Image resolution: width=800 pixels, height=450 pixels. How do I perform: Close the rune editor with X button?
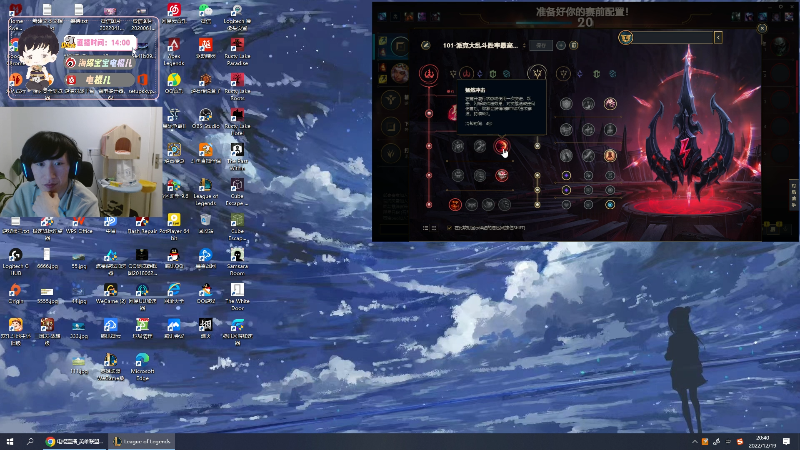pos(762,28)
